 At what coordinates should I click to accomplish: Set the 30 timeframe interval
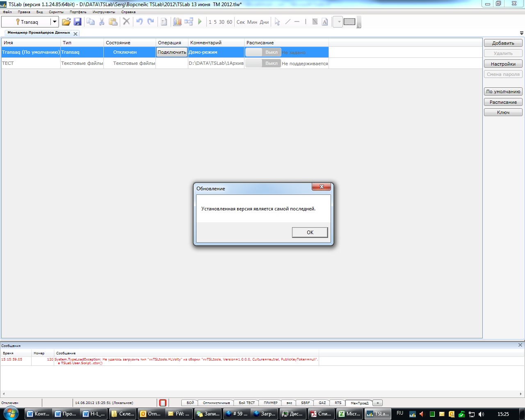pyautogui.click(x=221, y=22)
